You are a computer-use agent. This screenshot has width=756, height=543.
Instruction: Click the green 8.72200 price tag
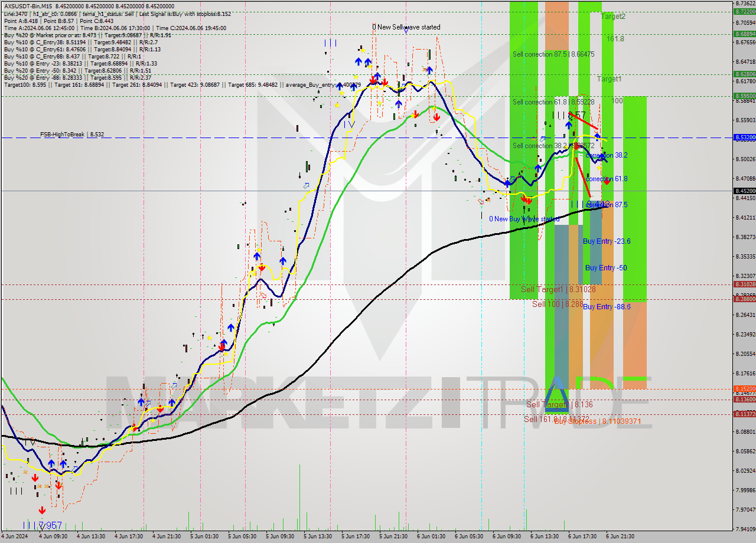(744, 11)
